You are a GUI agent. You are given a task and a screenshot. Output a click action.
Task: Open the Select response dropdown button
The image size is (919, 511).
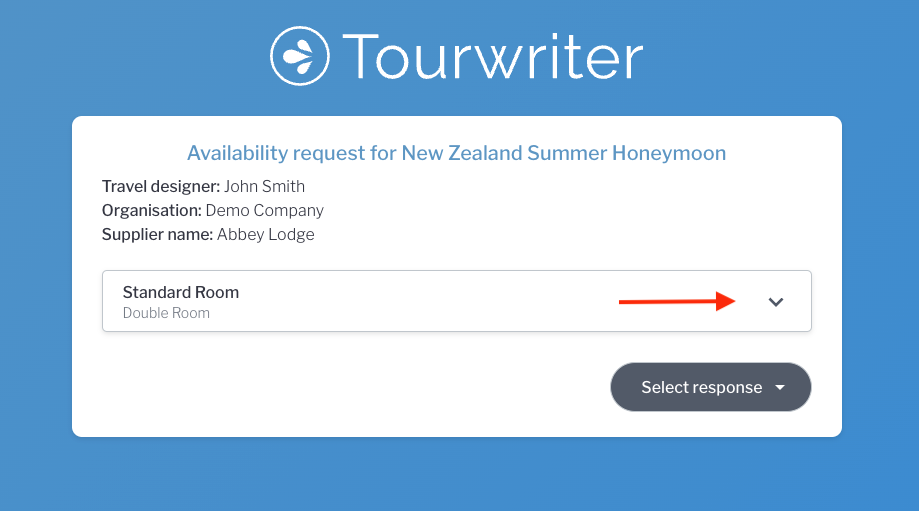tap(710, 387)
